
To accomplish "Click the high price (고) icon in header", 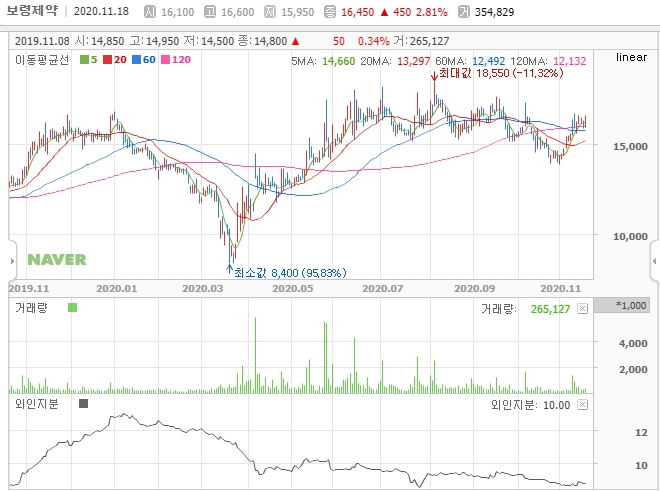I will [210, 12].
